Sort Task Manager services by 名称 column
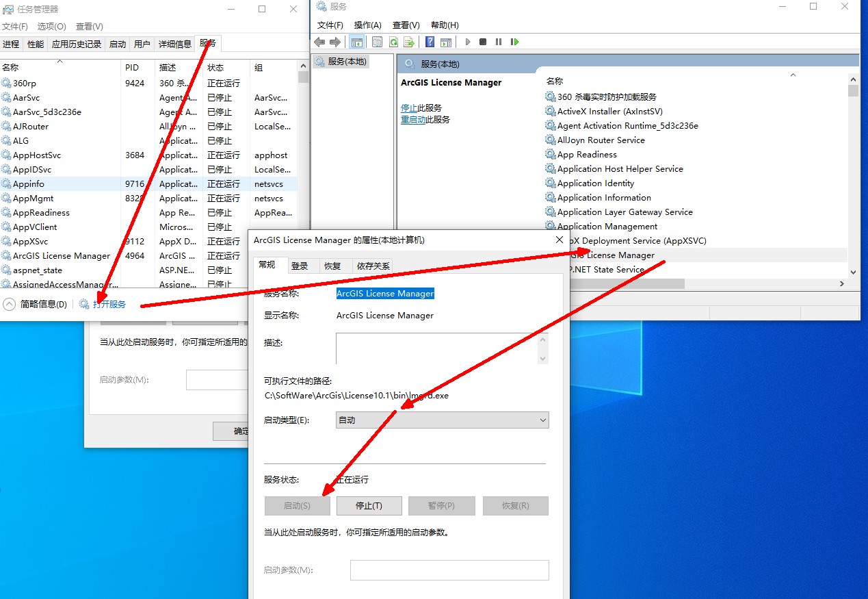 (x=60, y=67)
